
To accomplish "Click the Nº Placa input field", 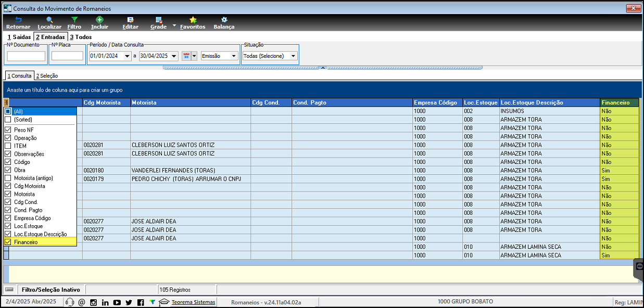I will pyautogui.click(x=67, y=56).
